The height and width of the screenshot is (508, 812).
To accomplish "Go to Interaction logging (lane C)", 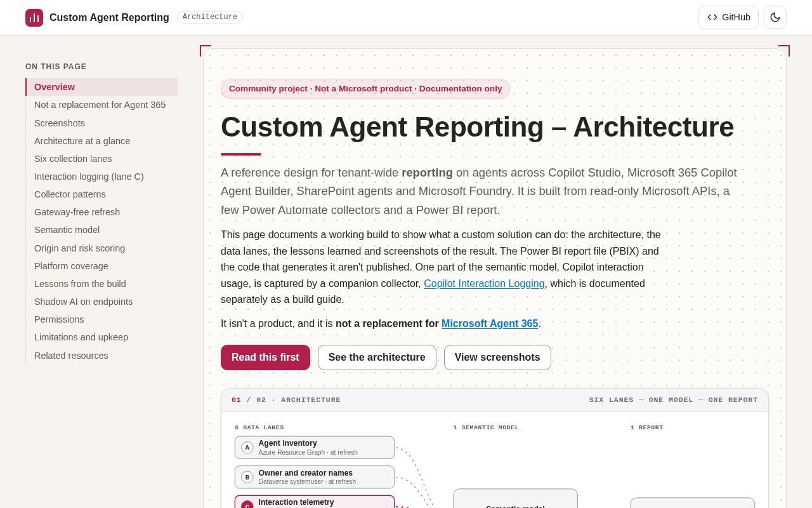I will [x=101, y=177].
